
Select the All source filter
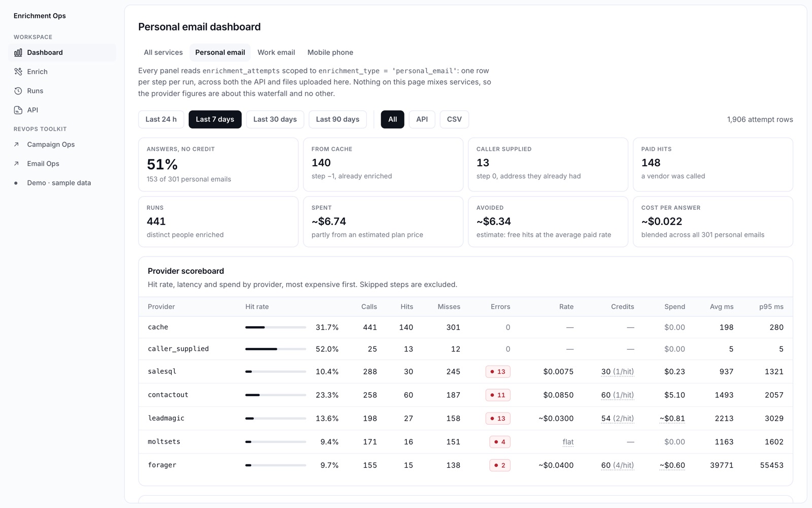(393, 119)
